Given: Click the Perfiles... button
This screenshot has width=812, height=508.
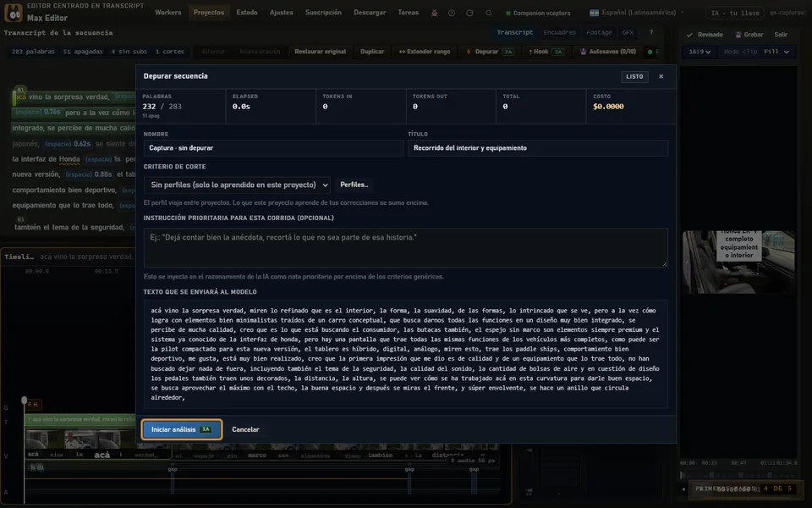Looking at the screenshot, I should [354, 185].
